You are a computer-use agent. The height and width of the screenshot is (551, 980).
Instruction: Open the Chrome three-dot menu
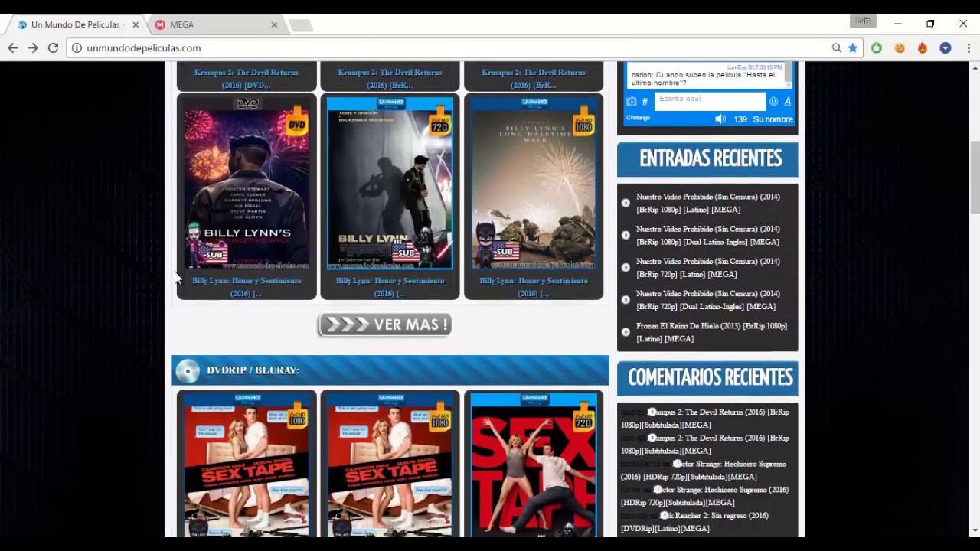[x=969, y=47]
